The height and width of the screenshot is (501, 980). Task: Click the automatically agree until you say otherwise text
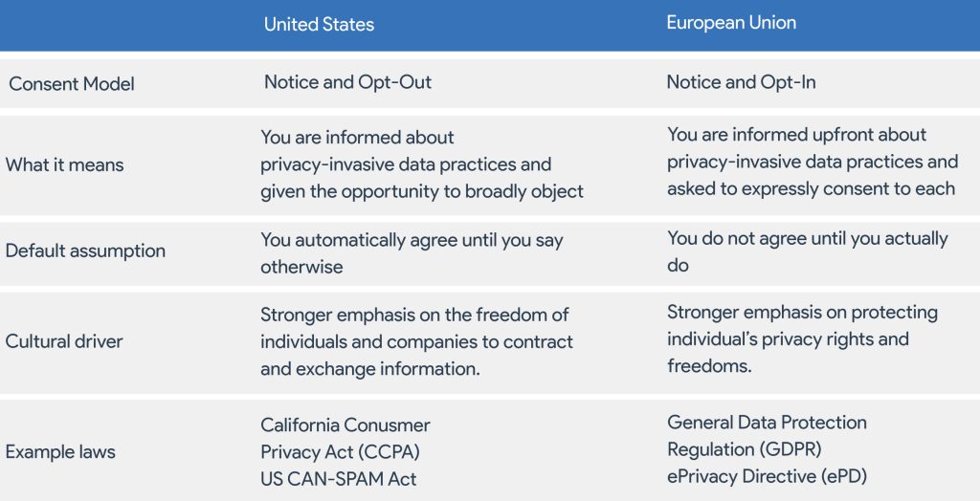412,251
